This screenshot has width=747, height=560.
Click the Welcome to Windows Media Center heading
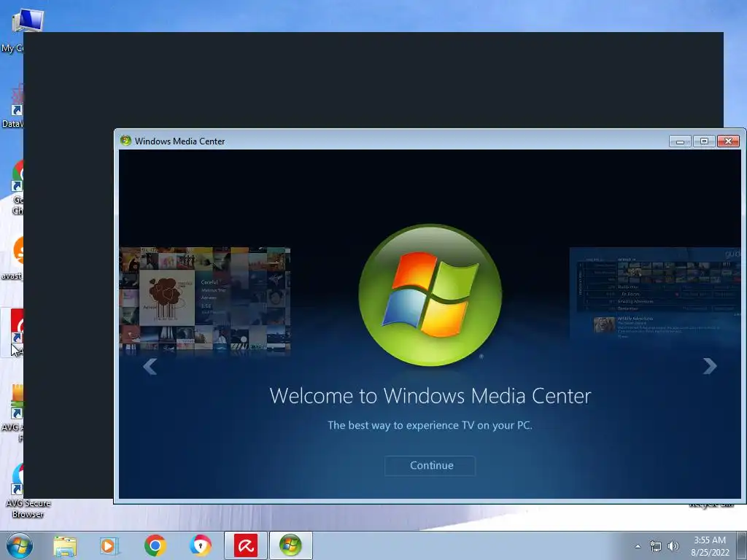[430, 396]
